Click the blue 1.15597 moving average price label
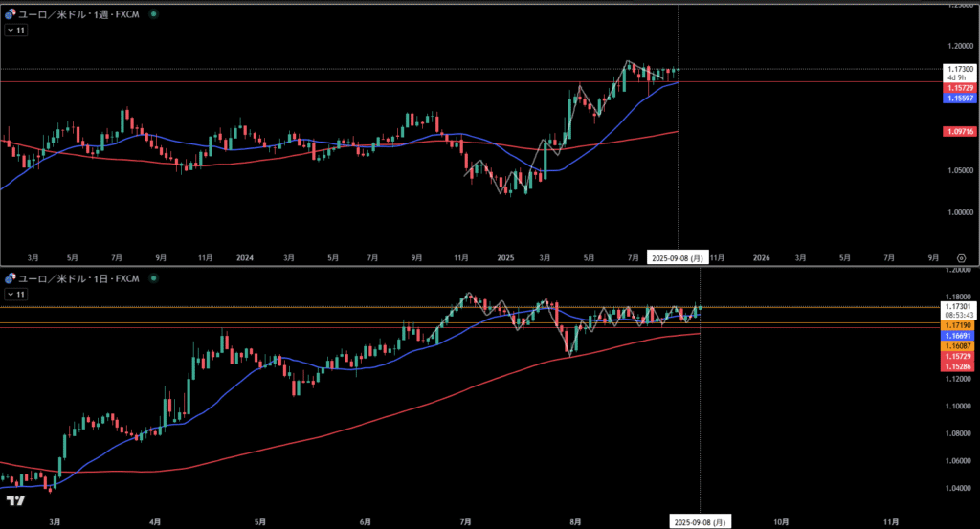 click(959, 99)
